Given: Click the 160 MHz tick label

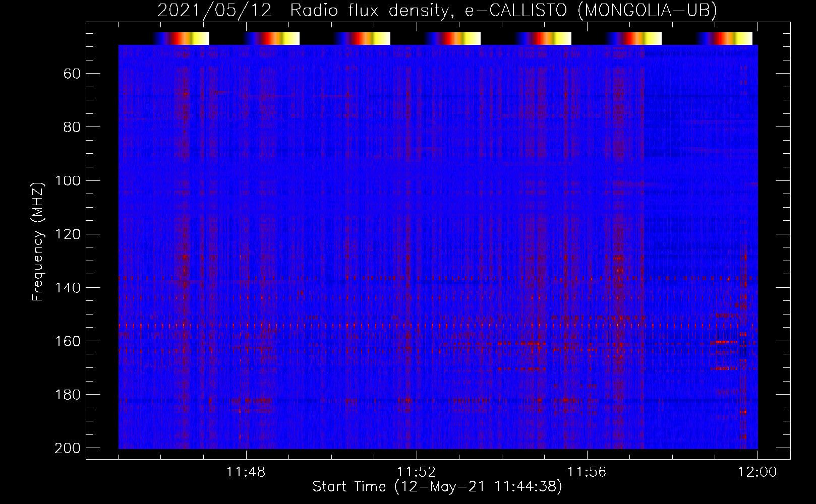Looking at the screenshot, I should 68,341.
